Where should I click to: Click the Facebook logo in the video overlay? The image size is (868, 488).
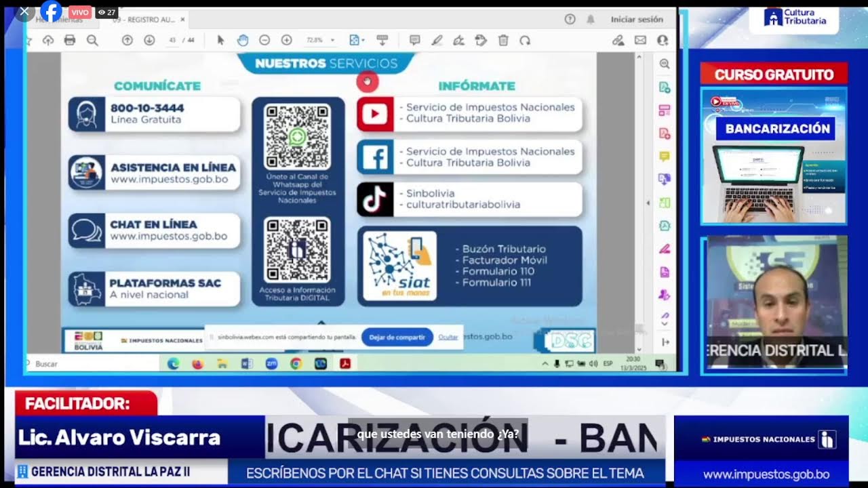coord(51,12)
